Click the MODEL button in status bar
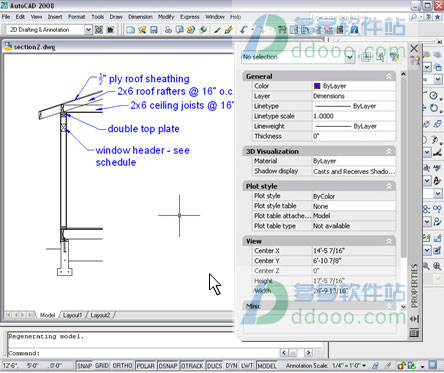Image resolution: width=444 pixels, height=373 pixels. (267, 366)
